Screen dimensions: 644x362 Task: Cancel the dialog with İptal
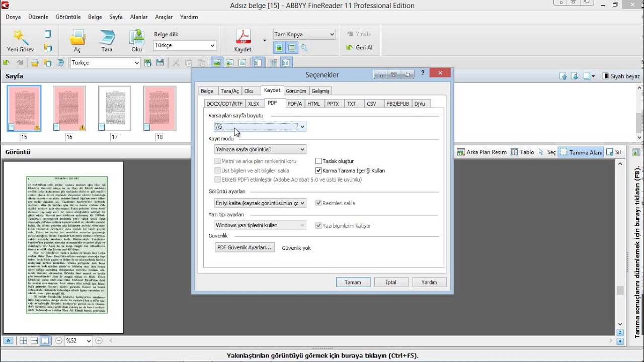pyautogui.click(x=391, y=283)
